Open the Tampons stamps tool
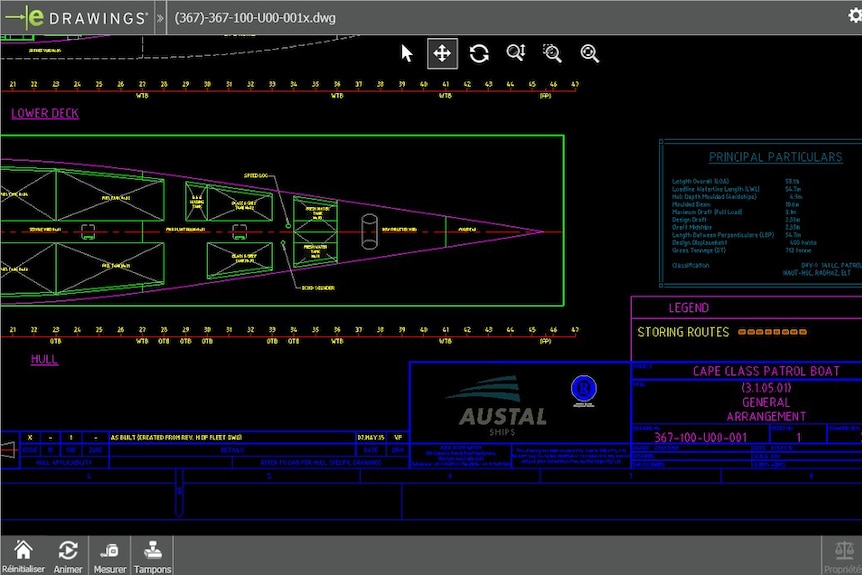Image resolution: width=862 pixels, height=575 pixels. (152, 556)
